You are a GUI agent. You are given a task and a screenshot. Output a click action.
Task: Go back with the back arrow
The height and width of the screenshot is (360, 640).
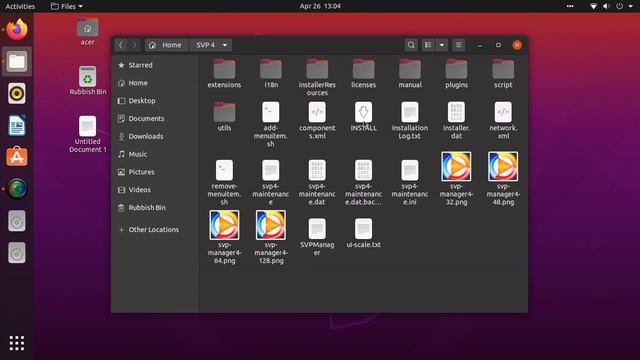click(121, 45)
